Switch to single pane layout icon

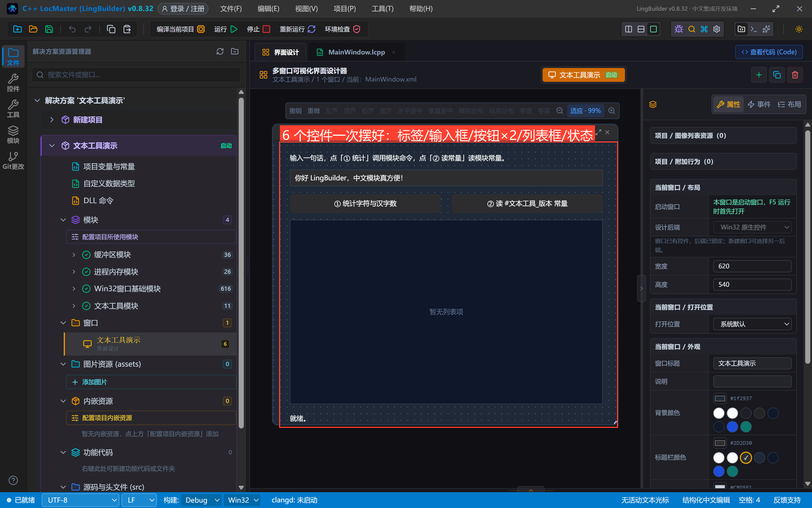pyautogui.click(x=653, y=29)
